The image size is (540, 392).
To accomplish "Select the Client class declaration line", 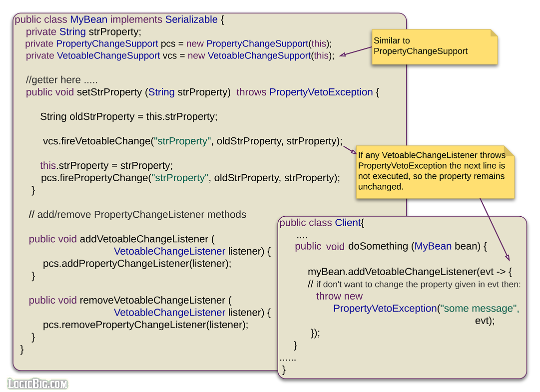I will tap(322, 223).
